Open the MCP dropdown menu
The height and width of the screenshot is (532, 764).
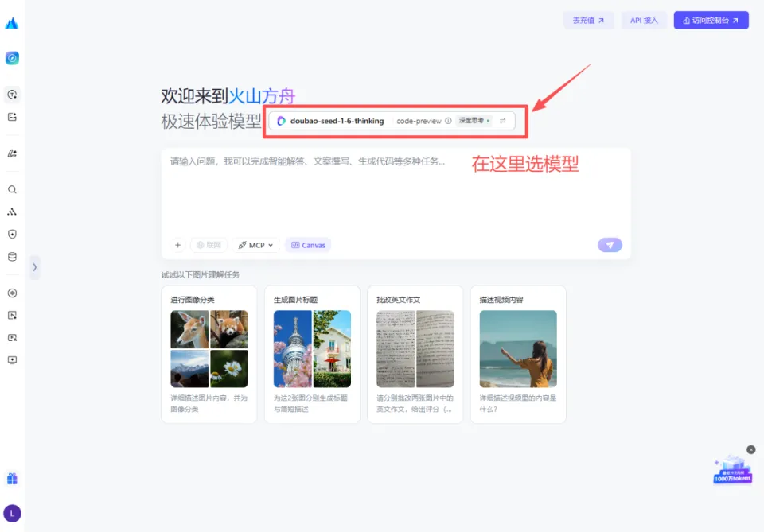[255, 245]
